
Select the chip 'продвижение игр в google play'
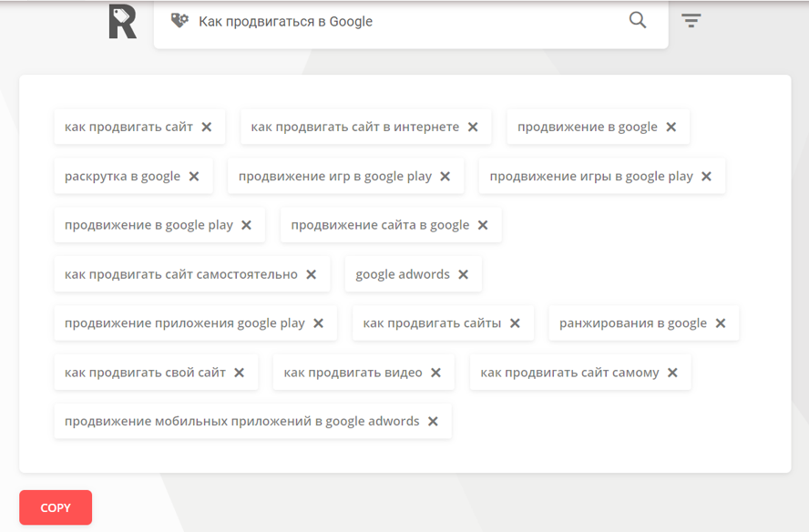335,176
